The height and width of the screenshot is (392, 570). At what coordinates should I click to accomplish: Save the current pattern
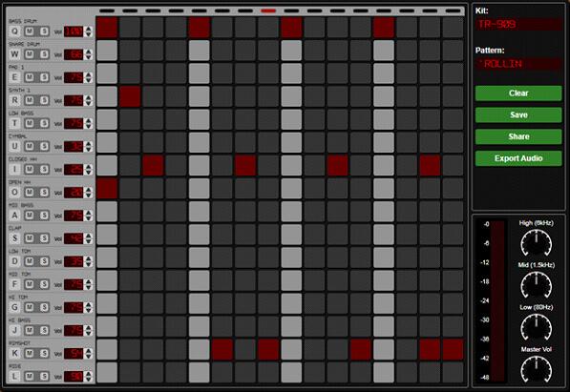tap(518, 115)
